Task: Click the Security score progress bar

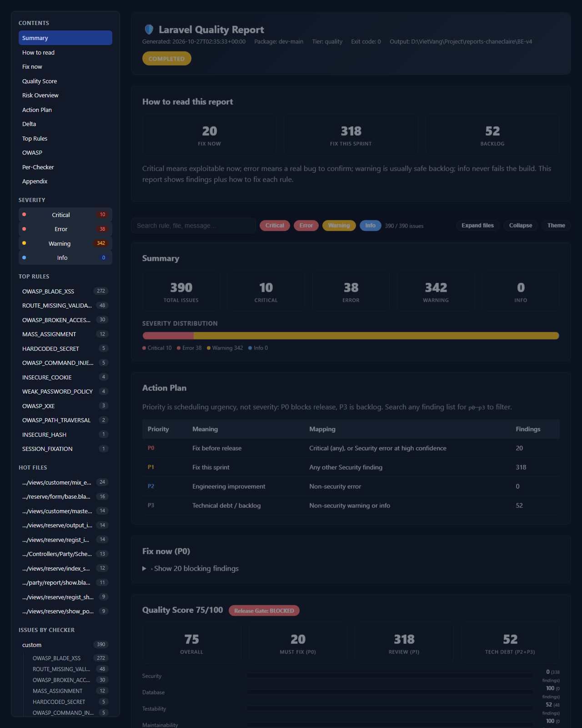Action: [390, 676]
